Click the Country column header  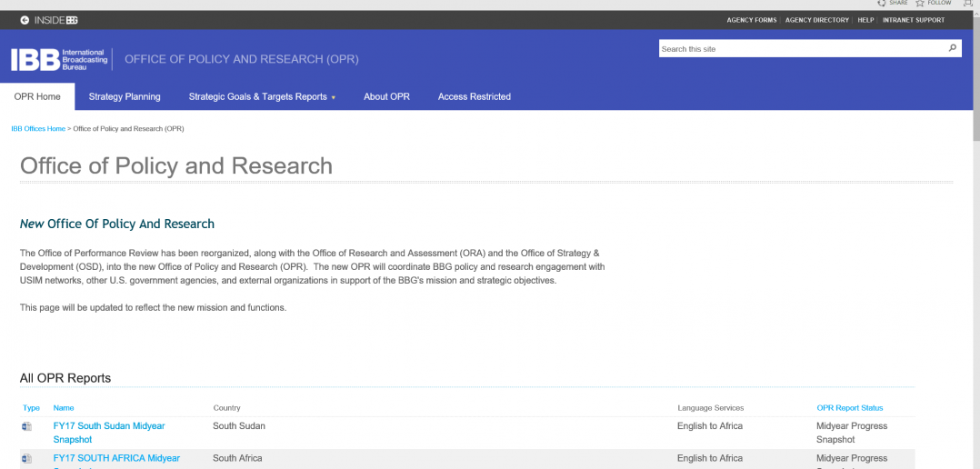[227, 408]
